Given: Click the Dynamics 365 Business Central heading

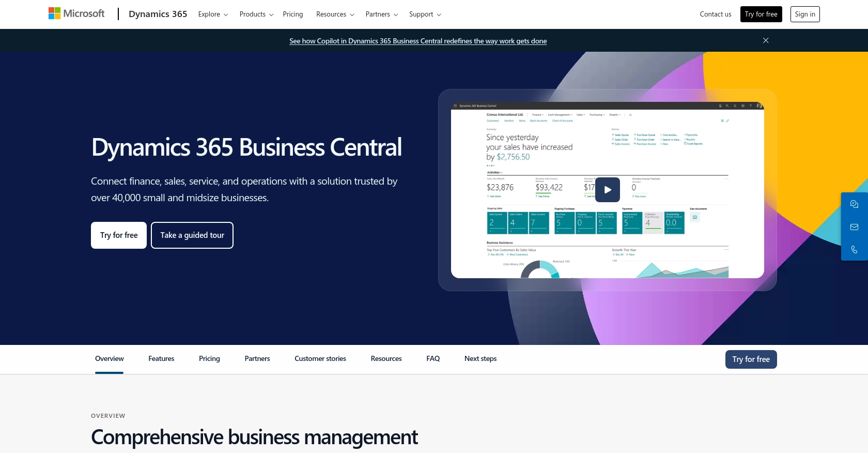Looking at the screenshot, I should coord(246,147).
